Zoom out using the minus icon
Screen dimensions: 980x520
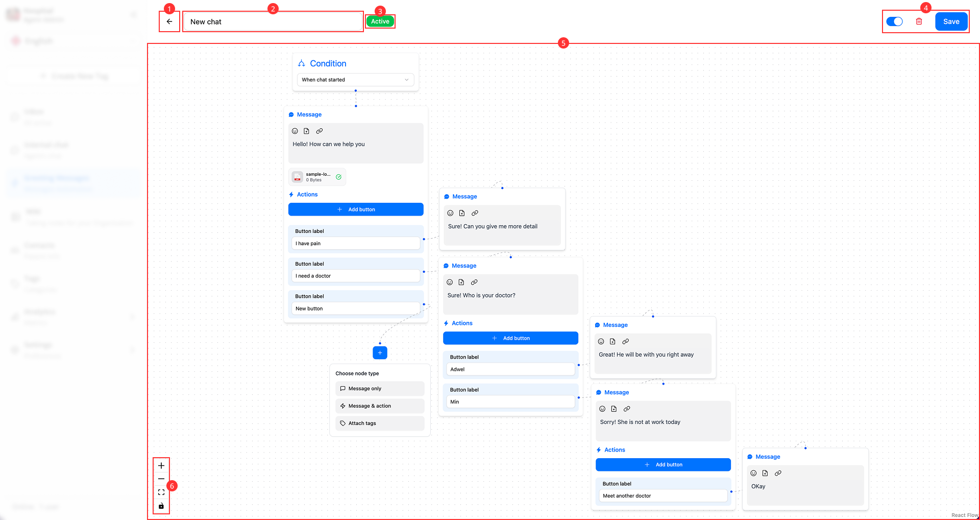coord(161,479)
